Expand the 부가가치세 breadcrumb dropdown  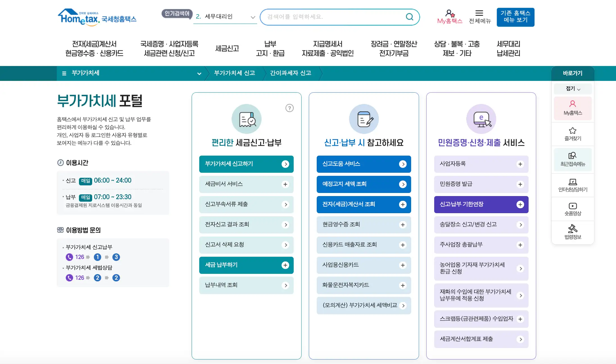[x=199, y=74]
